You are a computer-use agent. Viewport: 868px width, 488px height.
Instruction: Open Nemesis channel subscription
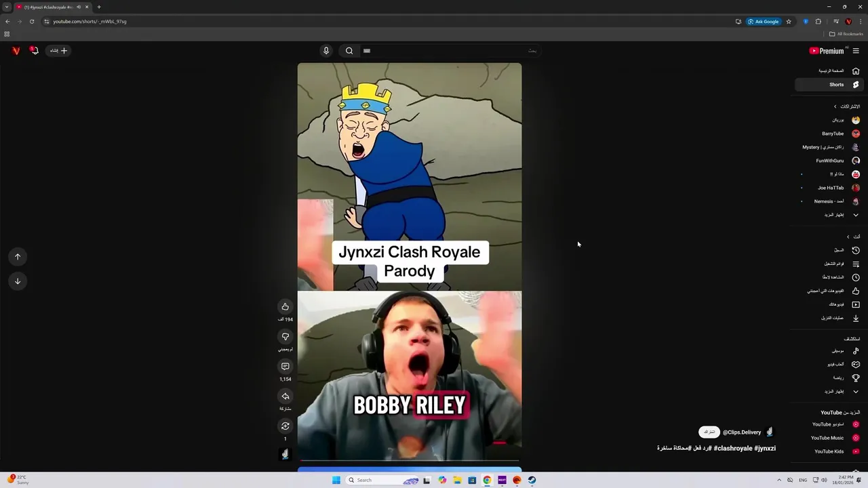tap(829, 201)
